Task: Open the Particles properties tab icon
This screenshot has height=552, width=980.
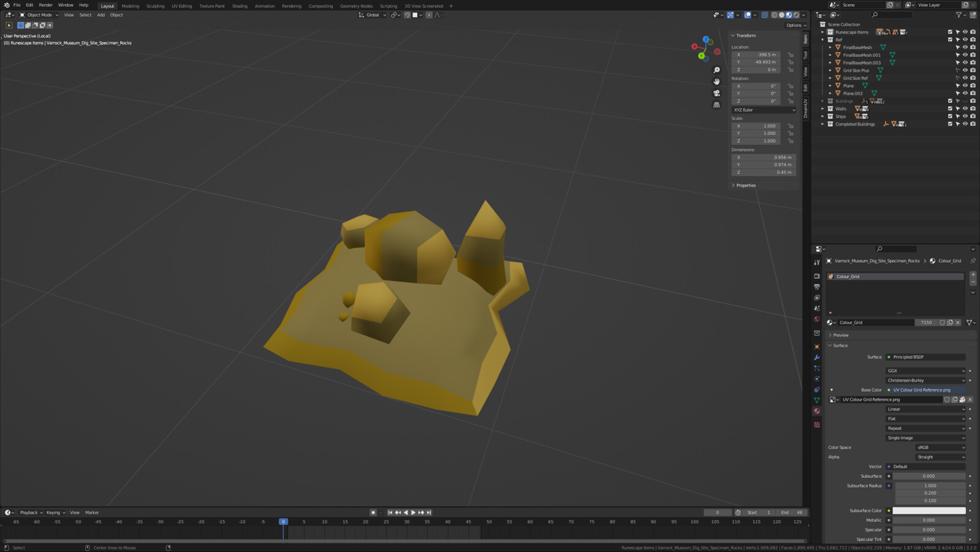Action: [816, 368]
